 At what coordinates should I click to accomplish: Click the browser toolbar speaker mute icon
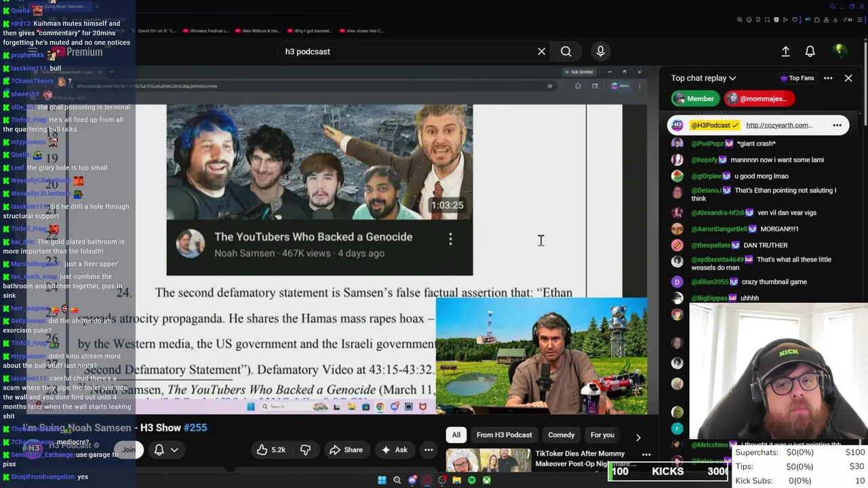click(x=808, y=20)
